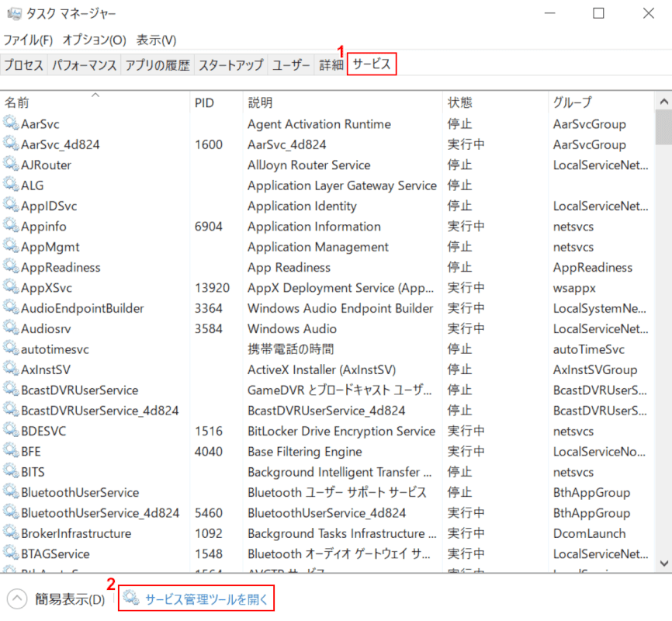Viewport: 672px width, 621px height.
Task: Select the サービス tab
Action: coord(372,64)
